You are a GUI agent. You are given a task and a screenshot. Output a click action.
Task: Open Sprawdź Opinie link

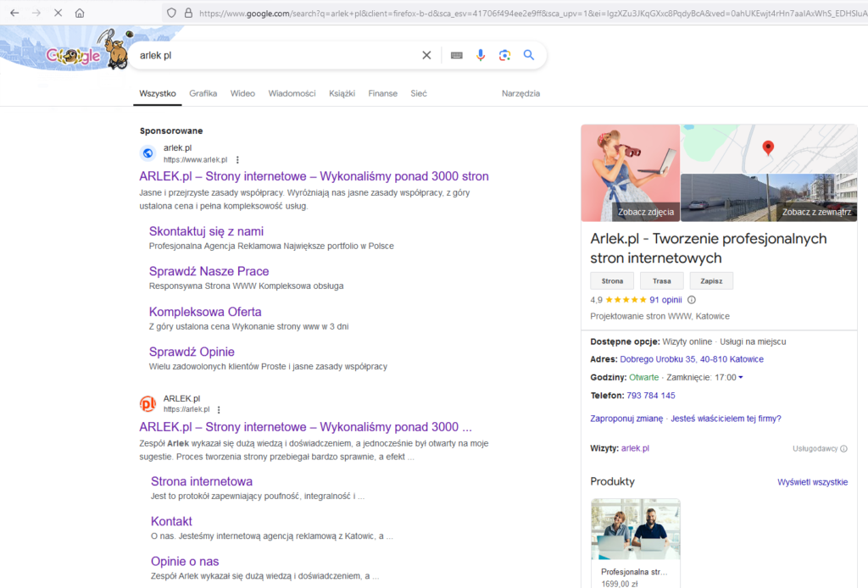point(192,352)
